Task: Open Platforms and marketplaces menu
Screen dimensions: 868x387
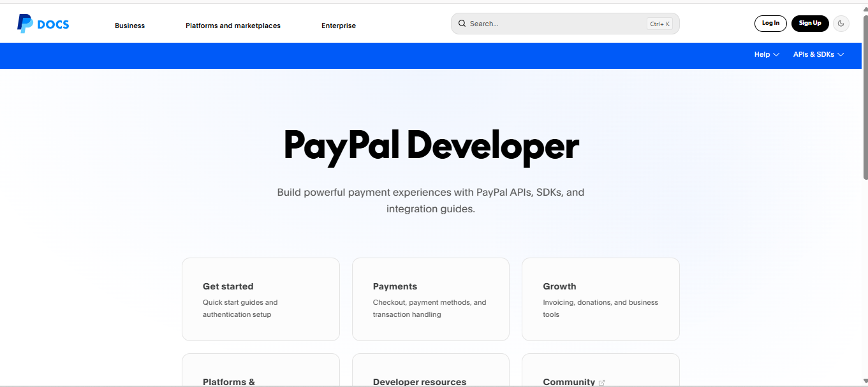Action: click(233, 26)
